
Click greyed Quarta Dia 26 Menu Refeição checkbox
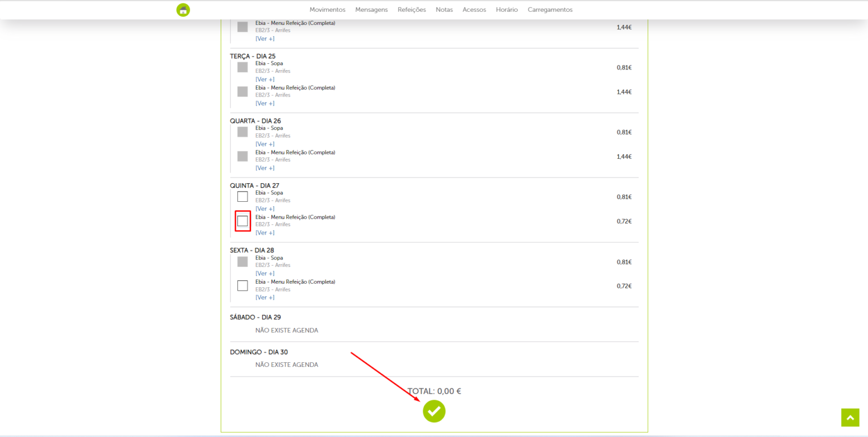click(242, 157)
